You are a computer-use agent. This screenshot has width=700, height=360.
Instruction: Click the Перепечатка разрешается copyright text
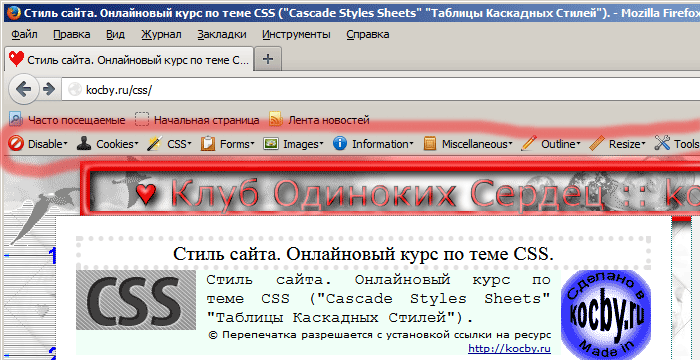(379, 335)
